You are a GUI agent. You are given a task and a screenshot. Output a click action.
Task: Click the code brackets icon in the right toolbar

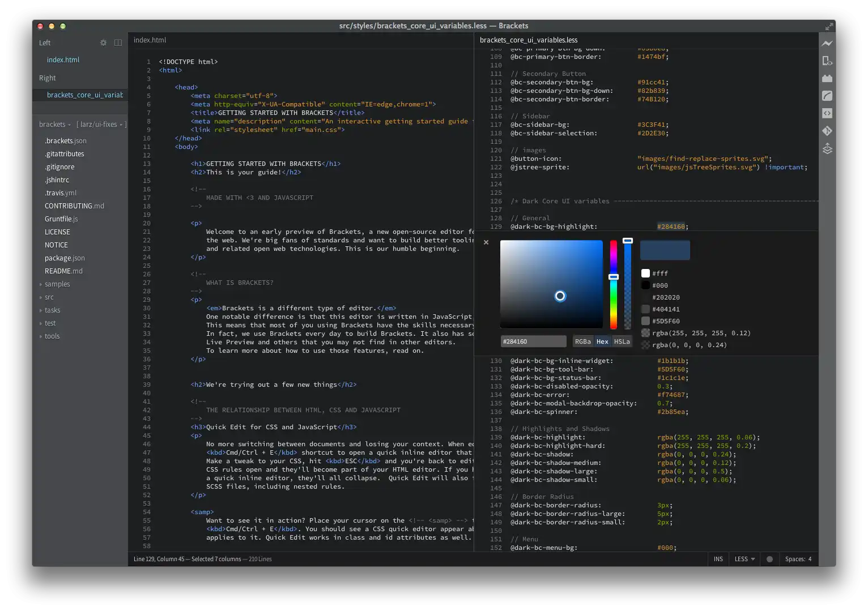click(827, 113)
